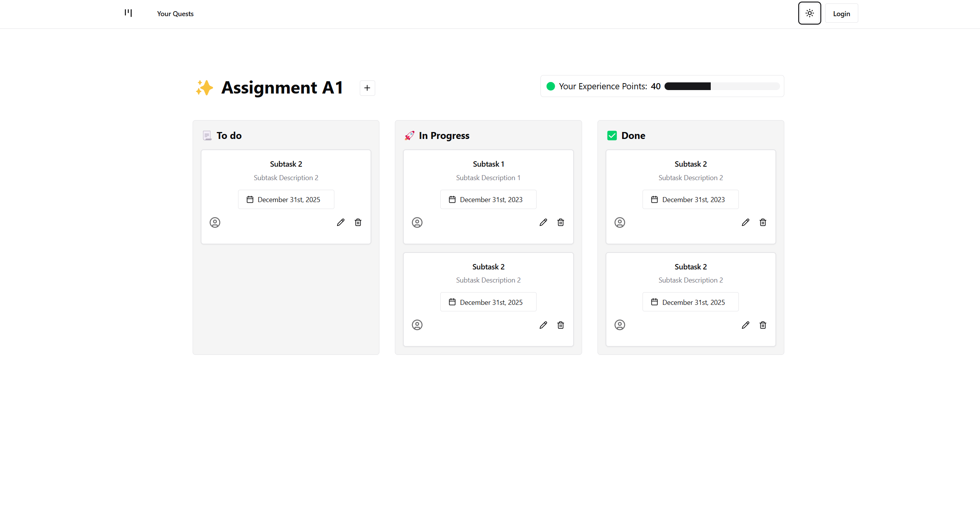Image resolution: width=980 pixels, height=510 pixels.
Task: Open December 31st, 2025 date in Done column
Action: click(690, 302)
